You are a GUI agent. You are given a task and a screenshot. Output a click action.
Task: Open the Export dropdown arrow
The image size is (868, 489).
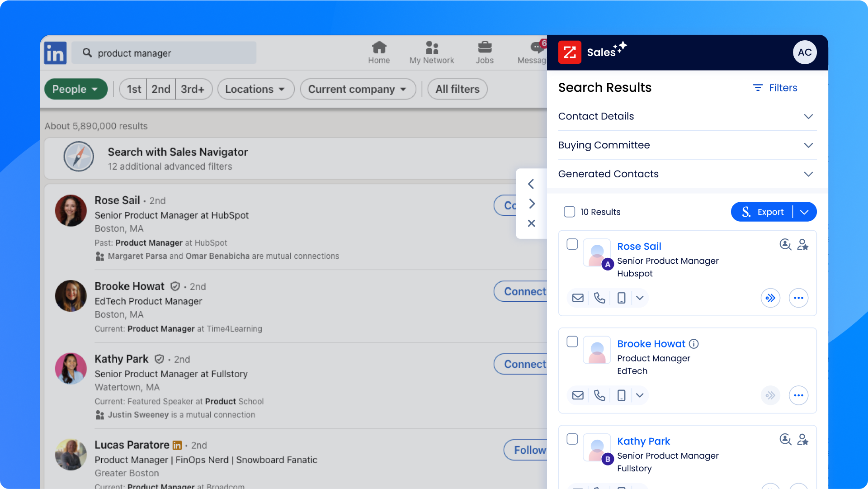click(805, 212)
